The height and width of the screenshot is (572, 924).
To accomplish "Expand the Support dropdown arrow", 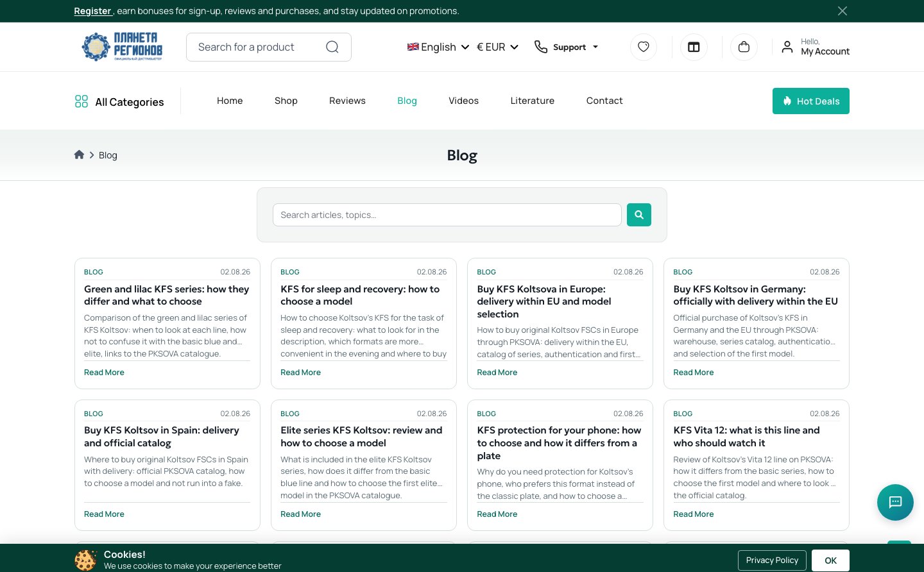I will 595,47.
